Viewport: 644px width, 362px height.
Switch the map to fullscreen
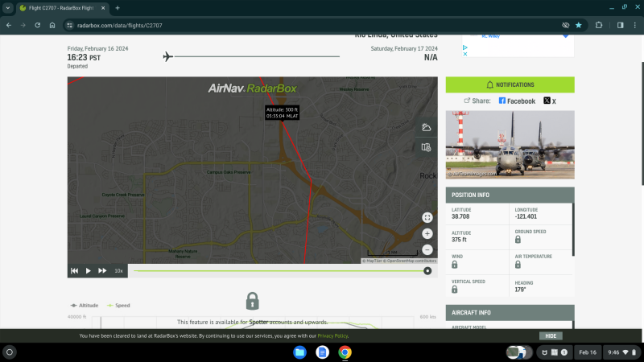(427, 217)
